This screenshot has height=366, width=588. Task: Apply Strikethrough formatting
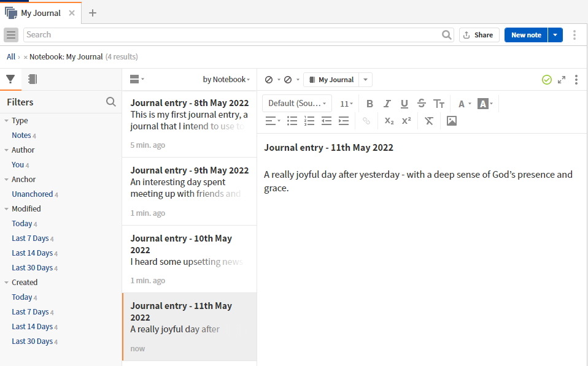(422, 104)
